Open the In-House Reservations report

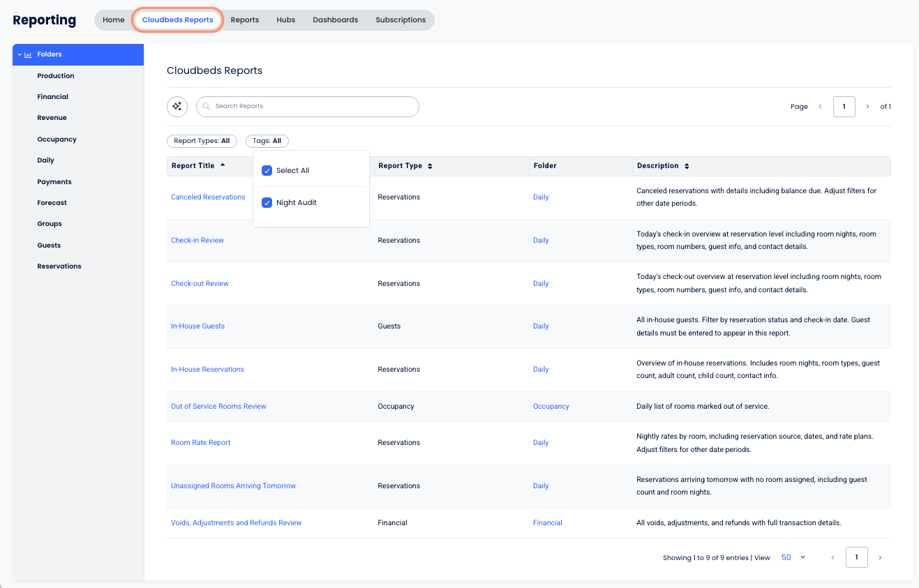(207, 369)
